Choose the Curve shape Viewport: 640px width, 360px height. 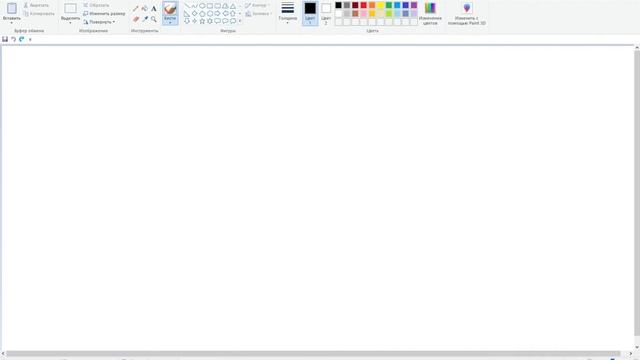(195, 6)
